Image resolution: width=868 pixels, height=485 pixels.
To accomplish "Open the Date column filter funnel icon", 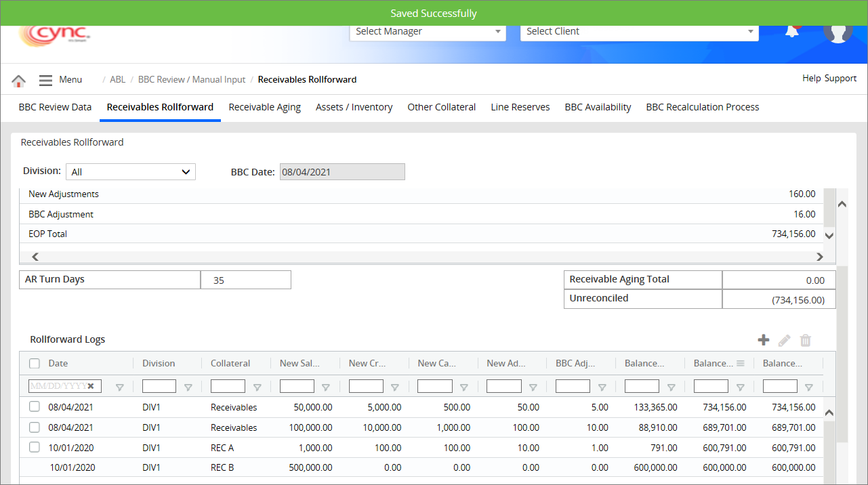I will point(120,387).
